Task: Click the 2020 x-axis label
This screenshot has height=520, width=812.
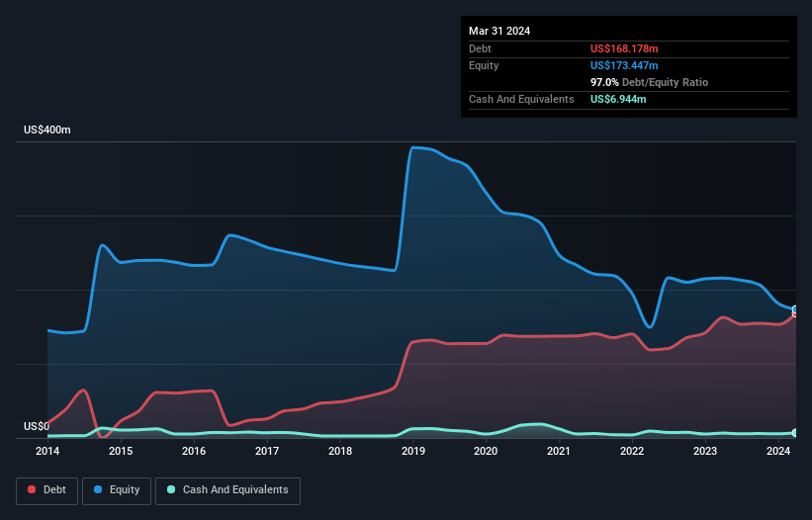Action: tap(486, 451)
